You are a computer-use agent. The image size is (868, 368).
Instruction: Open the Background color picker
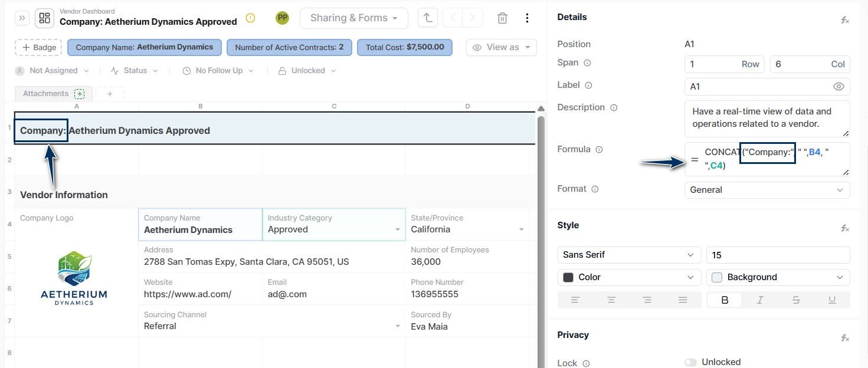tap(778, 277)
